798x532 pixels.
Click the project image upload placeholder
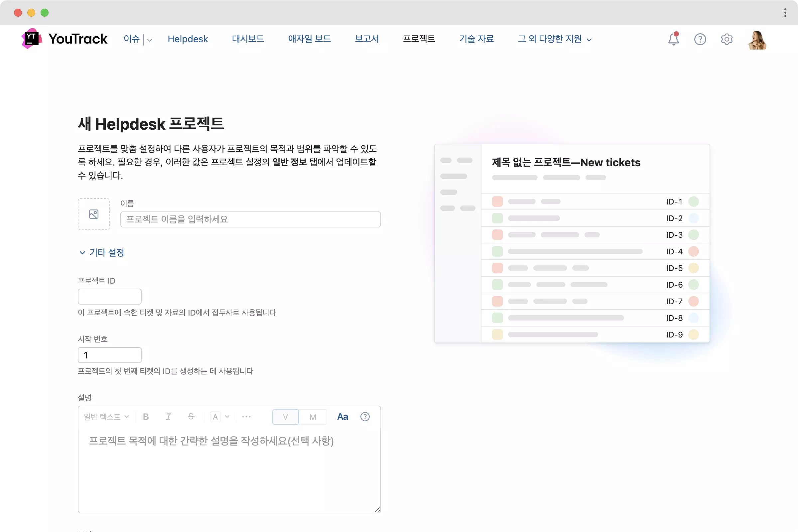click(x=94, y=214)
